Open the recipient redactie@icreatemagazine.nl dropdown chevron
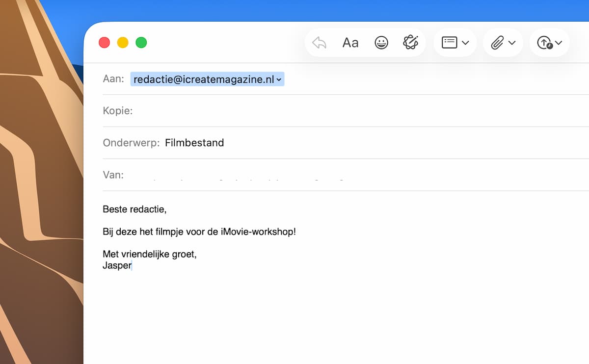The height and width of the screenshot is (364, 589). (x=279, y=79)
